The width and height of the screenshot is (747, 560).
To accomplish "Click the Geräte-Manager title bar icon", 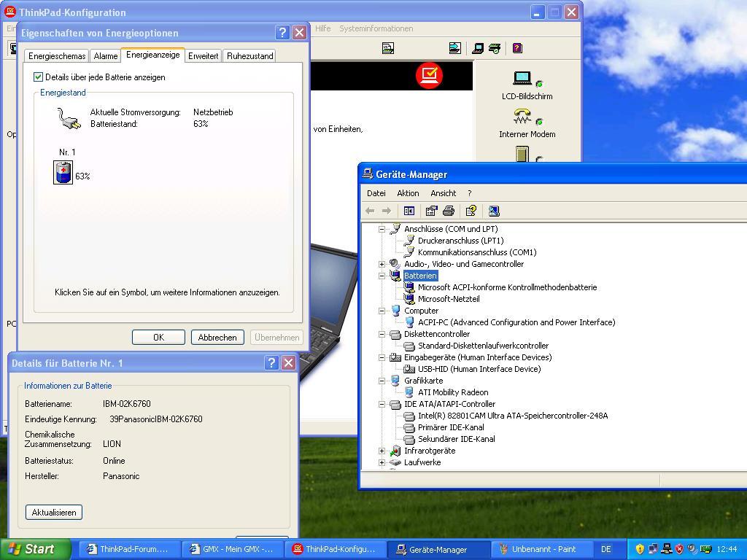I will click(368, 174).
